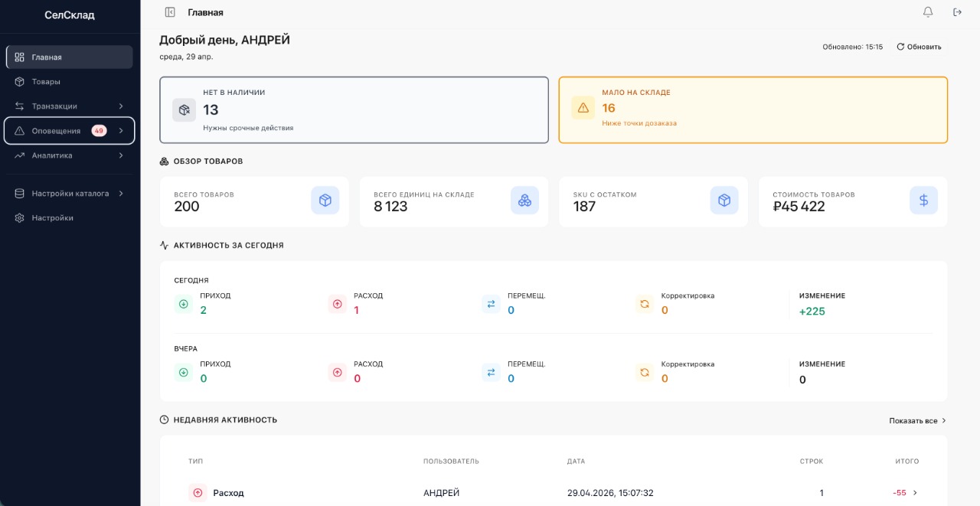980x506 pixels.
Task: Open the Расход row arrow in recent activity
Action: [x=915, y=493]
